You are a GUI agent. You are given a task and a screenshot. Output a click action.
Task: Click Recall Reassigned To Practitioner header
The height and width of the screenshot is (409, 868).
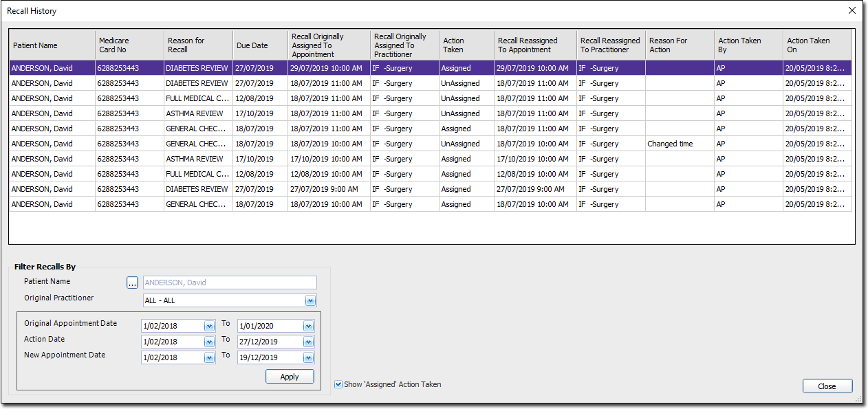click(611, 45)
